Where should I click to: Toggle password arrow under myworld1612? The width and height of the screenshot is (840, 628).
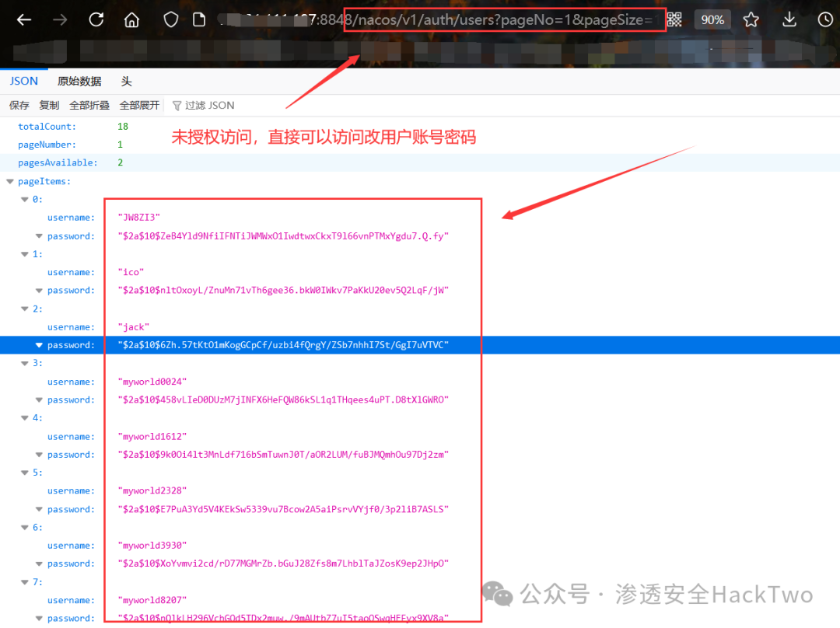click(39, 455)
